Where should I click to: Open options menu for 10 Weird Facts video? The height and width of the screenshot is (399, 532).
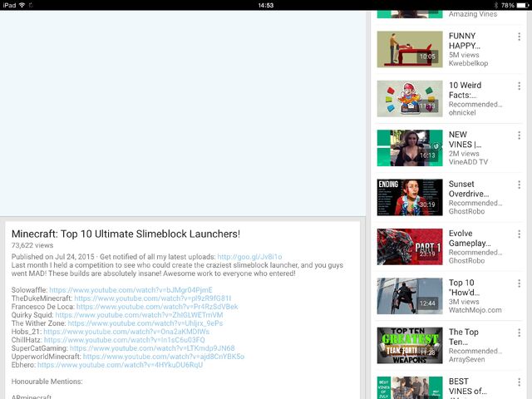tap(519, 86)
